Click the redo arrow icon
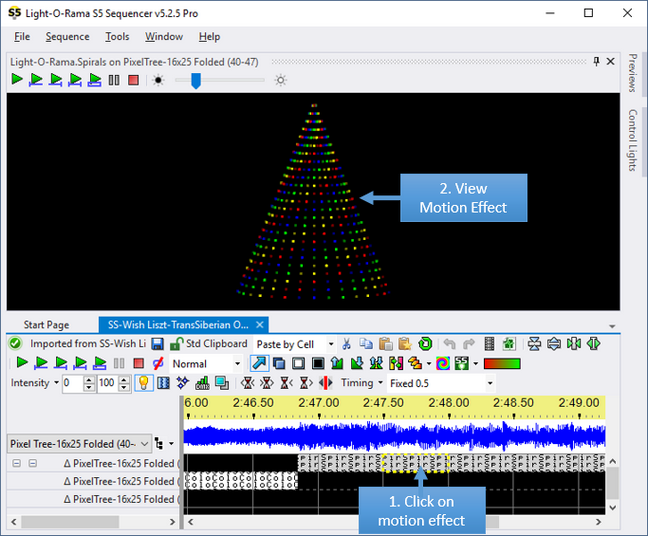 coord(469,344)
